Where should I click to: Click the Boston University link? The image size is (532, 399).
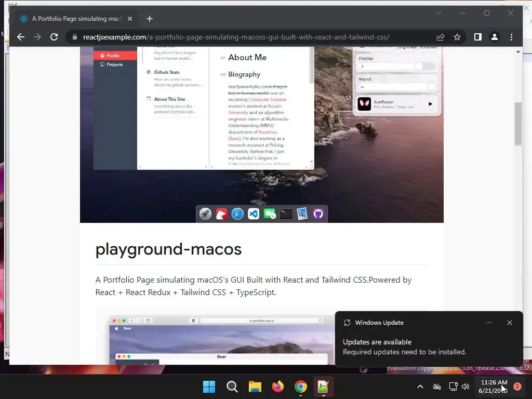pyautogui.click(x=255, y=109)
